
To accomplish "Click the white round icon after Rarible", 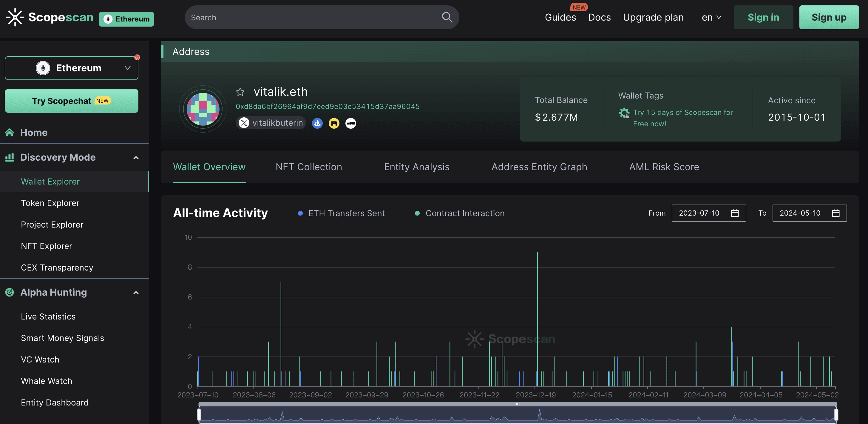I will click(x=350, y=123).
